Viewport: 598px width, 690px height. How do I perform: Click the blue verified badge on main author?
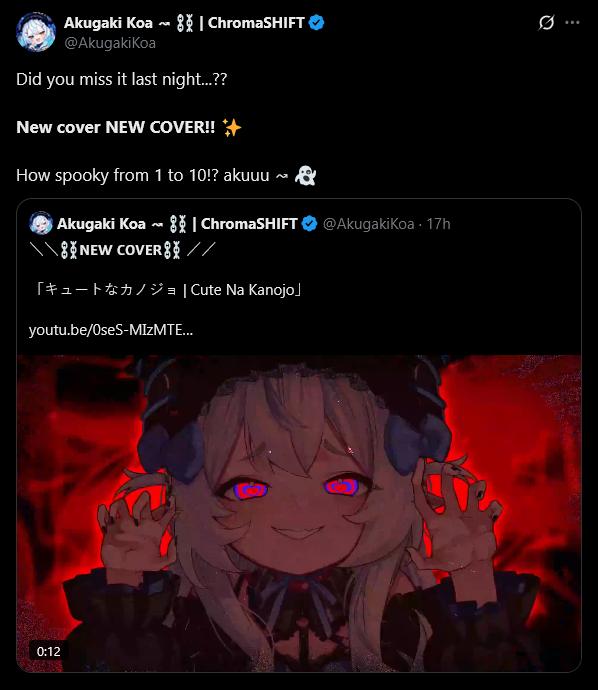[x=316, y=22]
